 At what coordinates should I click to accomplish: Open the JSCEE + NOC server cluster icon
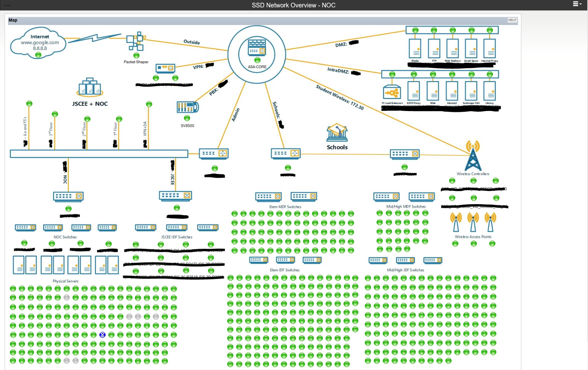pyautogui.click(x=90, y=87)
